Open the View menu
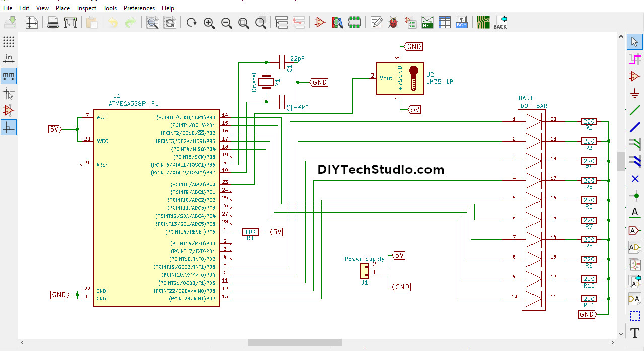The height and width of the screenshot is (351, 644). tap(43, 8)
